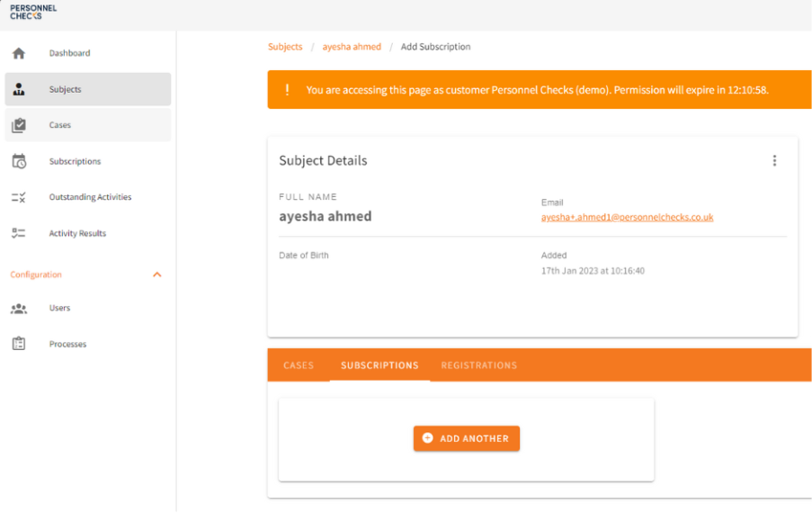
Task: Click the Added date 17th Jan 2023
Action: (x=593, y=271)
